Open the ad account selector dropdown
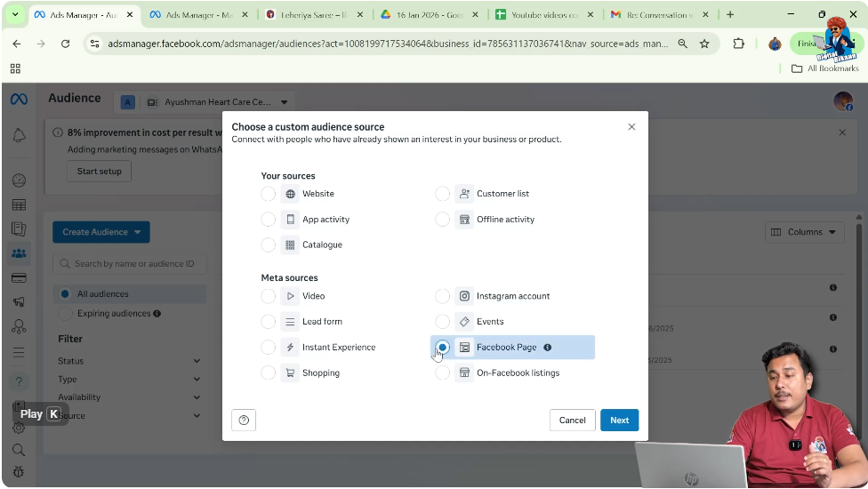The width and height of the screenshot is (868, 489). tap(205, 101)
